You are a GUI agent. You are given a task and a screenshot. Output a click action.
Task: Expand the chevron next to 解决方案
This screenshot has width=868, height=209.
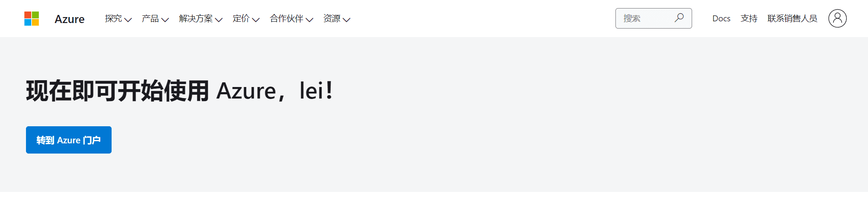pyautogui.click(x=219, y=20)
